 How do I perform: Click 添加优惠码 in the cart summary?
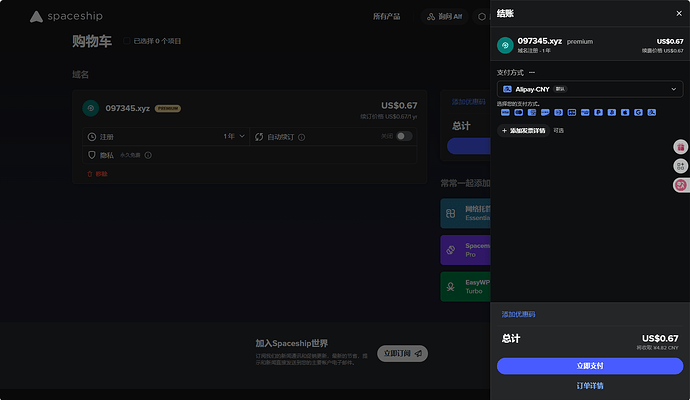point(469,102)
